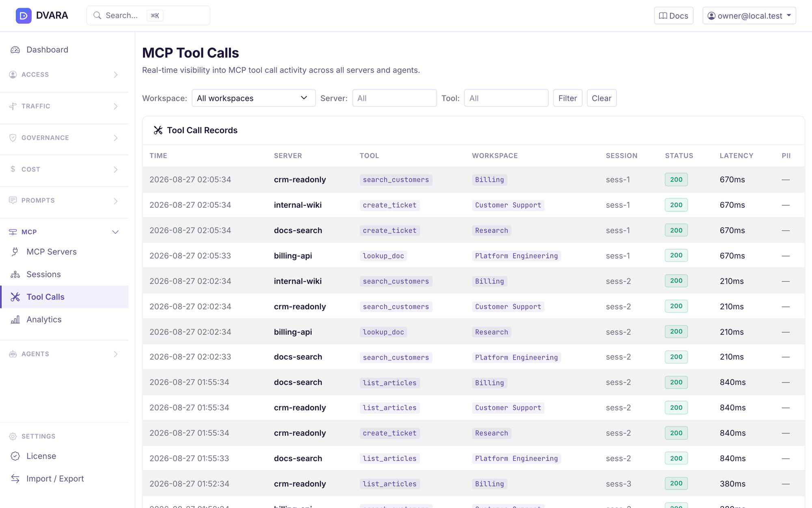This screenshot has width=812, height=508.
Task: Click the DVARA logo icon
Action: click(24, 15)
